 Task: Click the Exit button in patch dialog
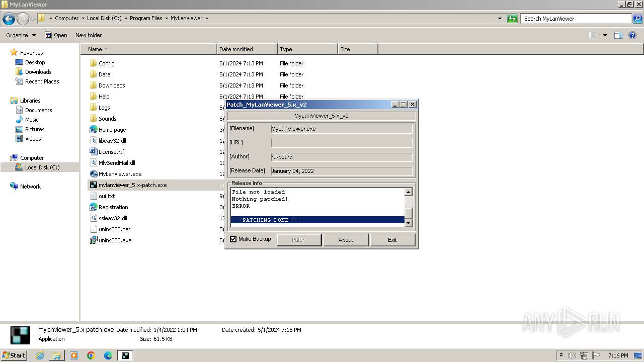point(392,240)
